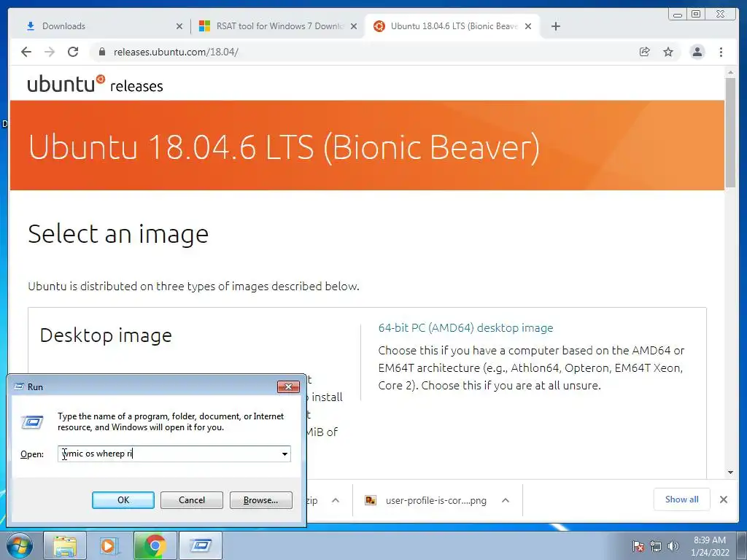Click the Ubuntu 18.04.6 LTS banner title
747x560 pixels.
[x=284, y=147]
